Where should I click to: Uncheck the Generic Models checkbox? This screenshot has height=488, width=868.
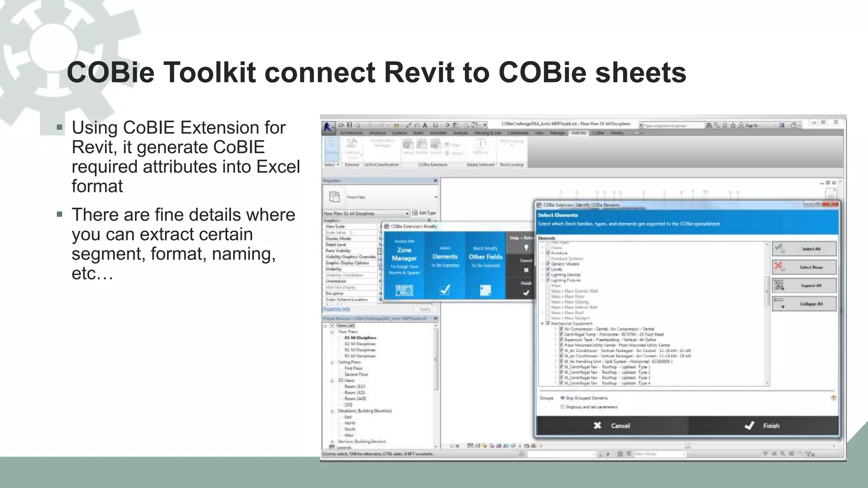548,263
